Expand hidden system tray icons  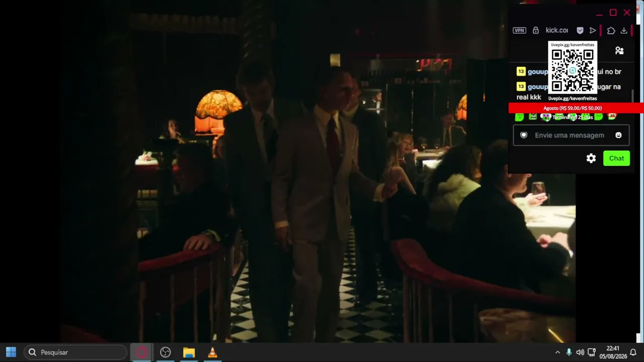pos(557,352)
